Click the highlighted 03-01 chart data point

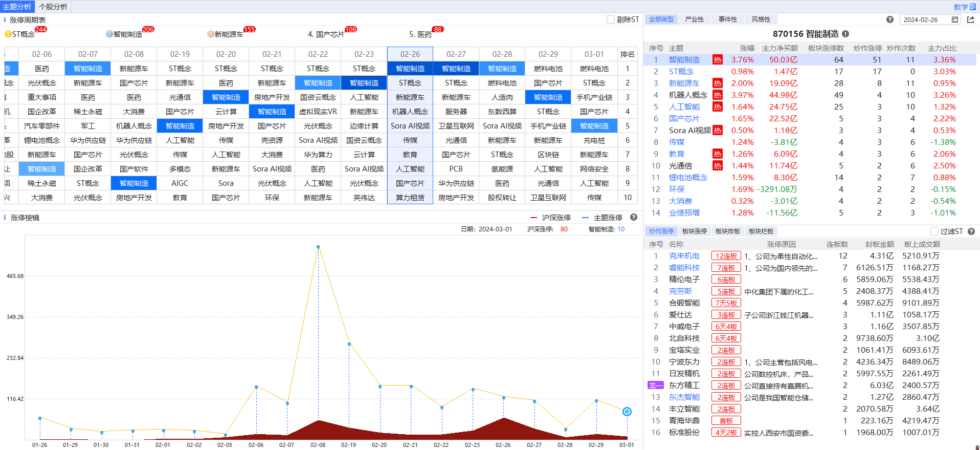tap(627, 412)
